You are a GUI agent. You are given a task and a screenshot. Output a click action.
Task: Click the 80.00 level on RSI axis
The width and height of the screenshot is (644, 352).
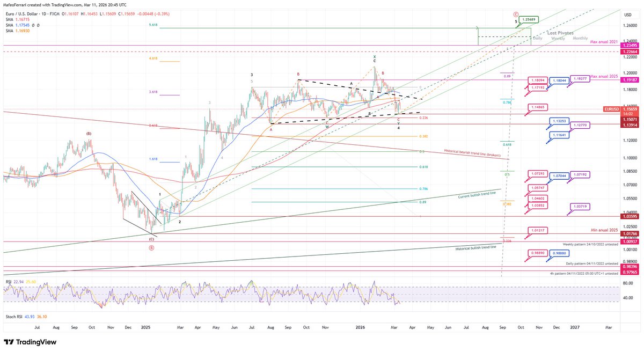click(x=628, y=282)
